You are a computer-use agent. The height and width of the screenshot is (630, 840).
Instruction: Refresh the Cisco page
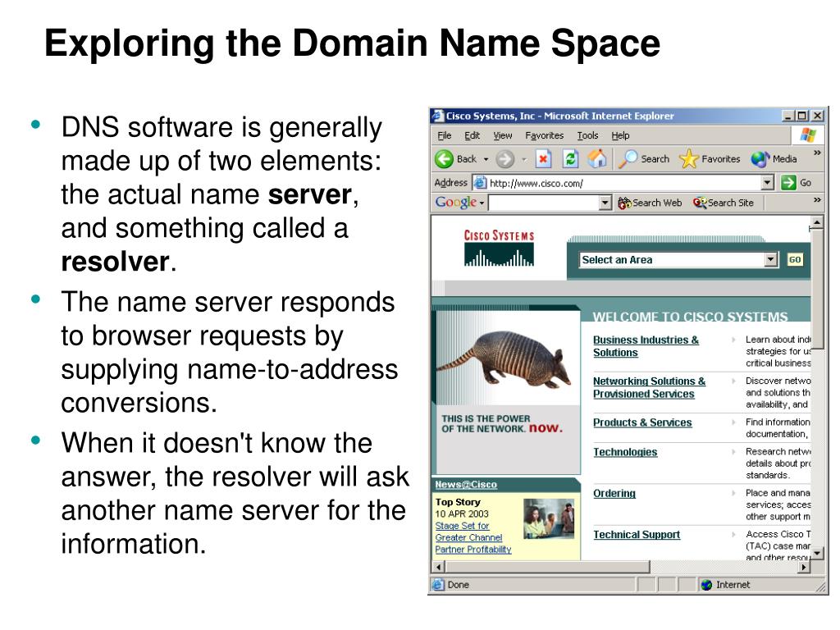pos(571,159)
